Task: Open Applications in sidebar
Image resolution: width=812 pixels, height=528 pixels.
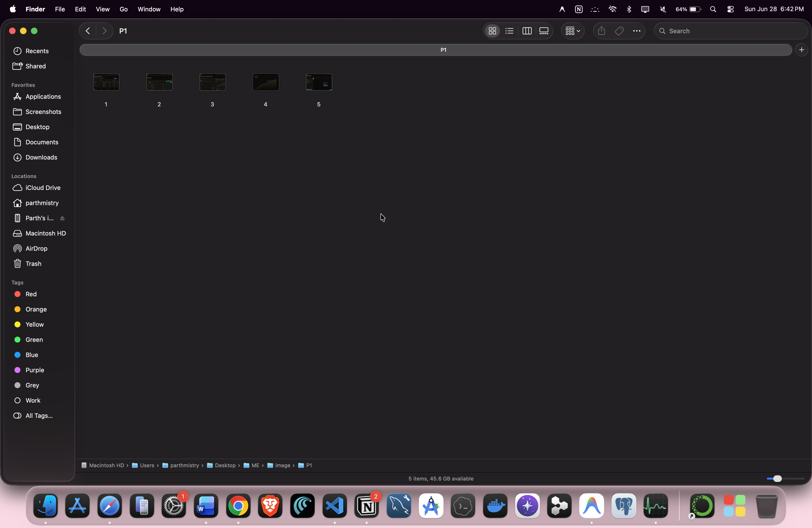Action: click(x=43, y=97)
